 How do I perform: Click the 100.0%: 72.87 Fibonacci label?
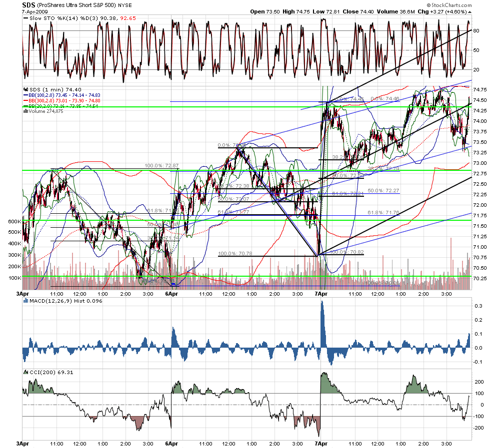tap(161, 165)
